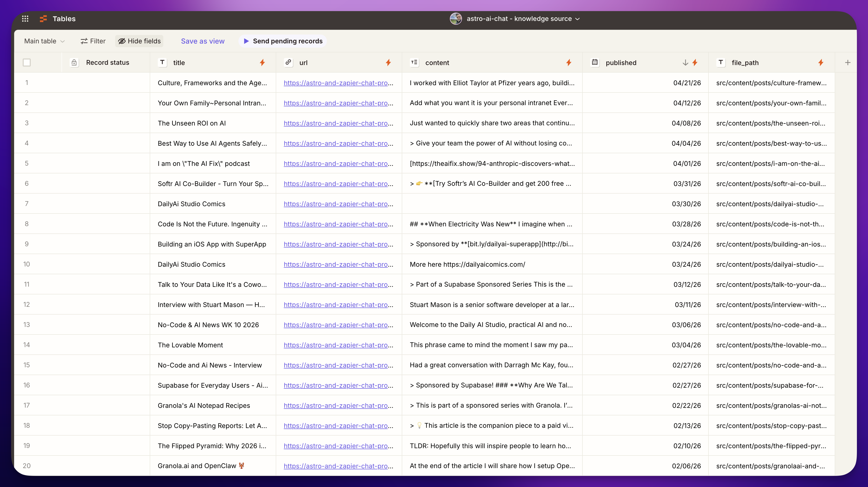Click content cell starting 'TLDR: Hopefully this will'
This screenshot has height=487, width=868.
(x=492, y=446)
